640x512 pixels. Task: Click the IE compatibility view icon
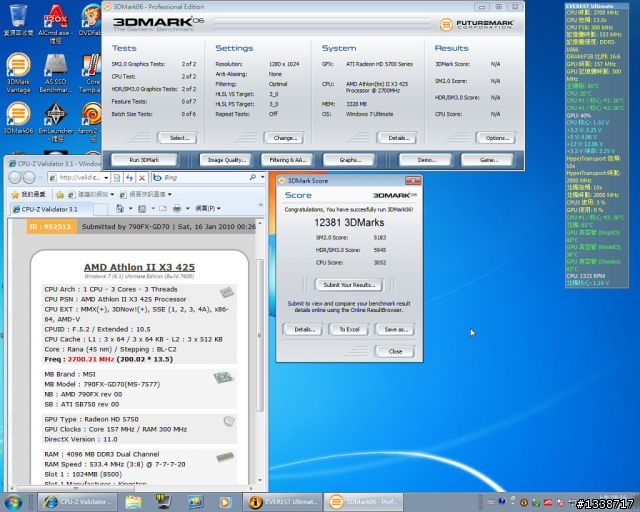pos(117,178)
